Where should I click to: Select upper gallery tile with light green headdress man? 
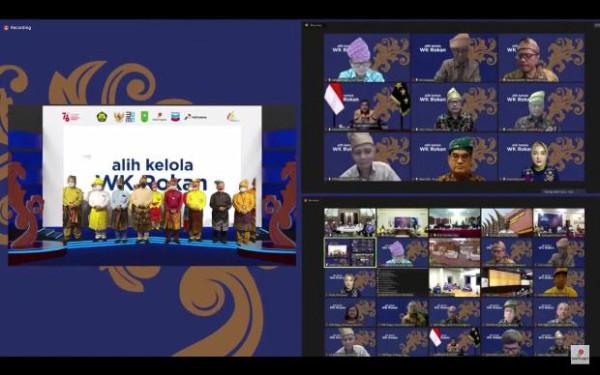[x=541, y=107]
